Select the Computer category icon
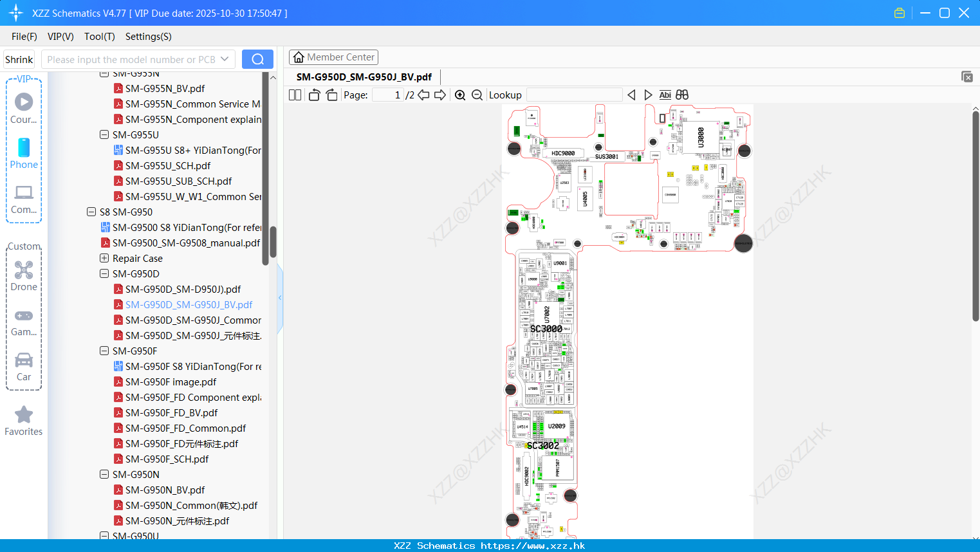 (24, 192)
